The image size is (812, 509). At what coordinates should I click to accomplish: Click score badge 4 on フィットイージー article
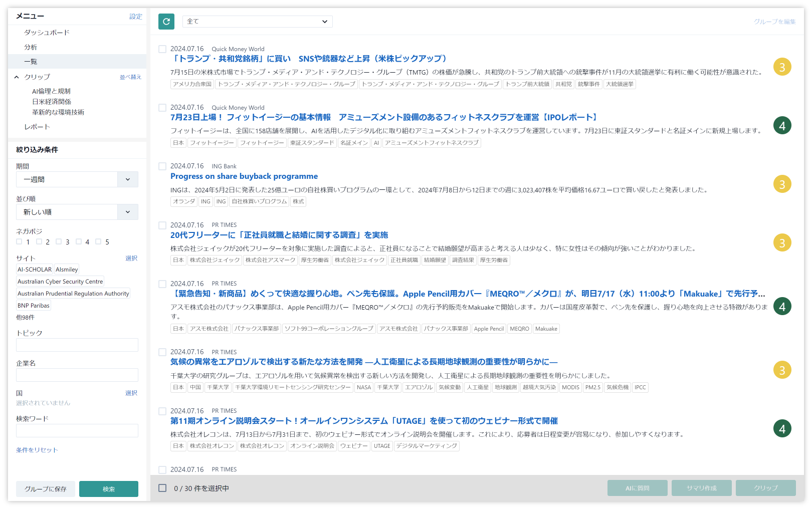click(782, 126)
